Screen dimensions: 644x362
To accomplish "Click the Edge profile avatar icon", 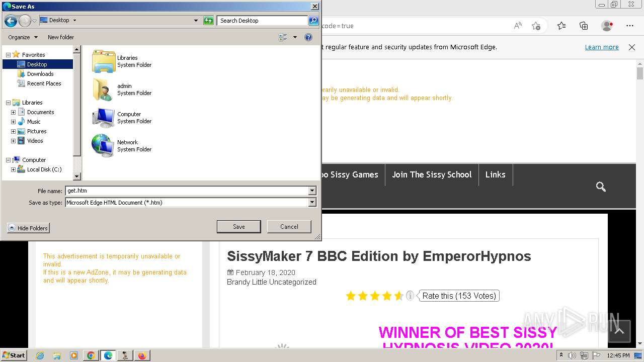I will 607,26.
